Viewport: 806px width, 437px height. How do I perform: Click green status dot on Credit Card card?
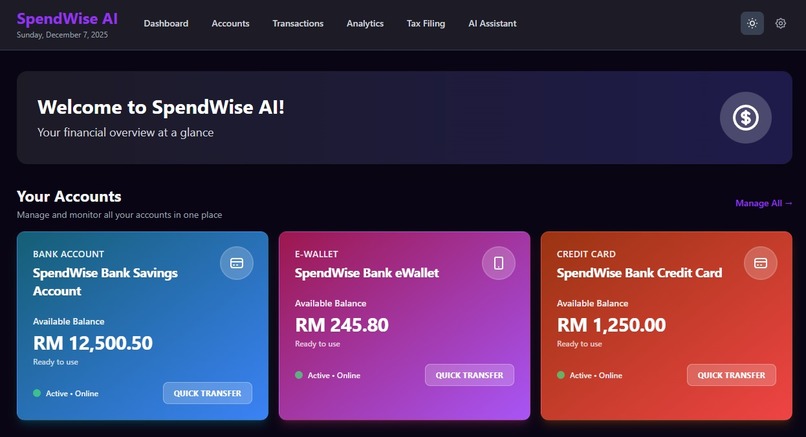point(561,375)
